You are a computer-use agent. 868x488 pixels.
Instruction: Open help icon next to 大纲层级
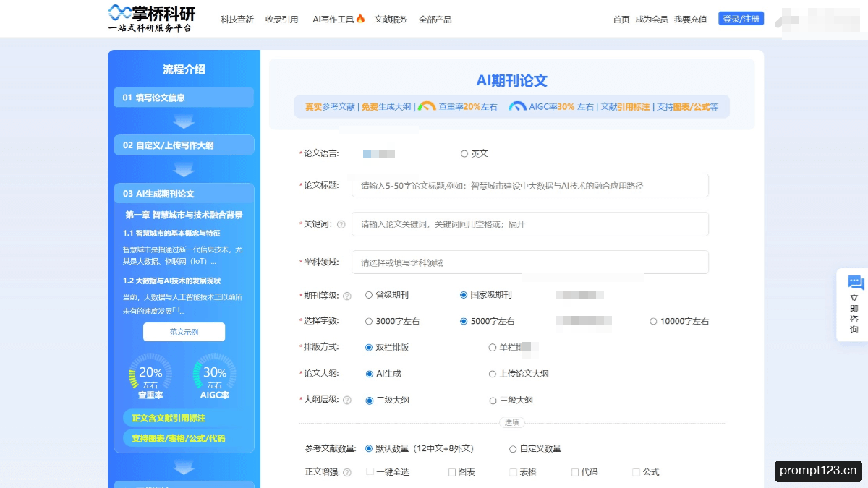click(x=346, y=401)
